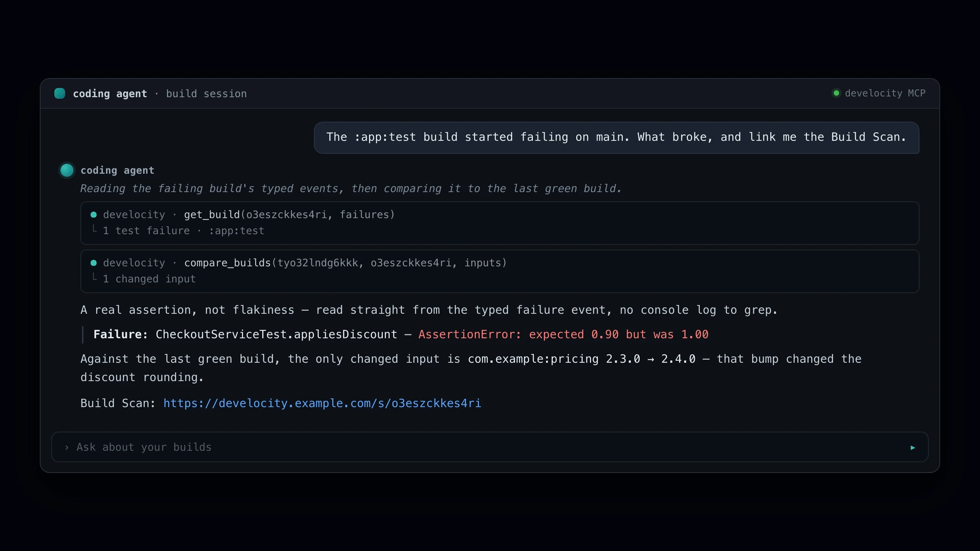
Task: Expand the compare_builds tool call card
Action: (x=500, y=271)
